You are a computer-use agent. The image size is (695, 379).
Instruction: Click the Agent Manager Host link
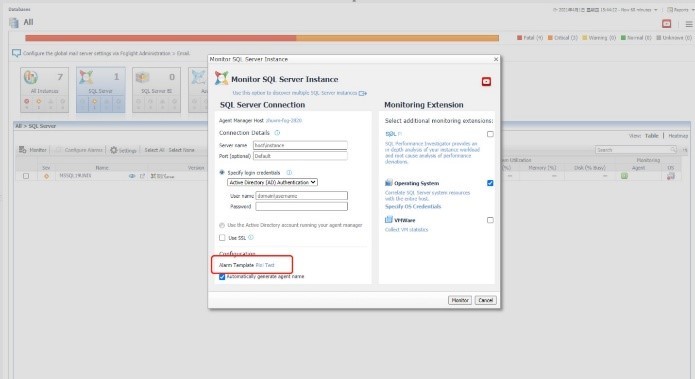pyautogui.click(x=284, y=121)
